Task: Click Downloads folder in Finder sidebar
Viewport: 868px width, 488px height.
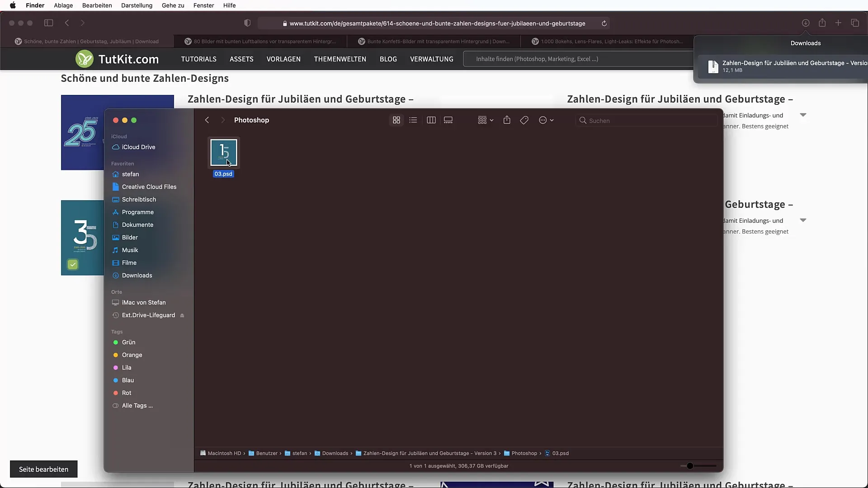Action: [x=137, y=275]
